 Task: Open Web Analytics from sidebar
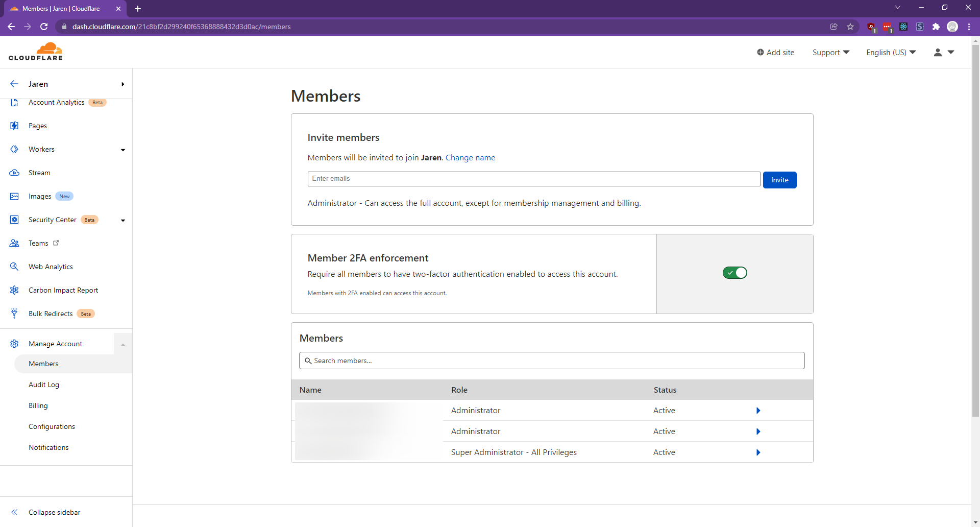[52, 266]
